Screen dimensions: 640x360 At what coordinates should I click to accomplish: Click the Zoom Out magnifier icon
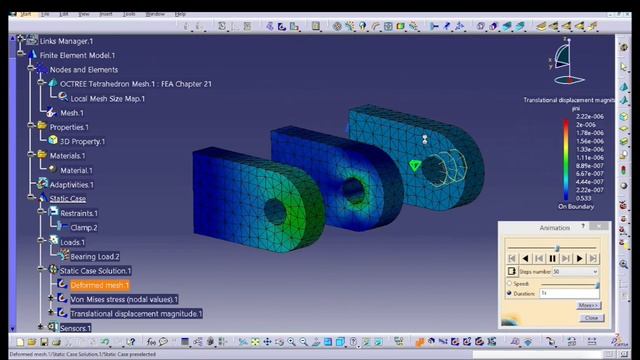304,342
